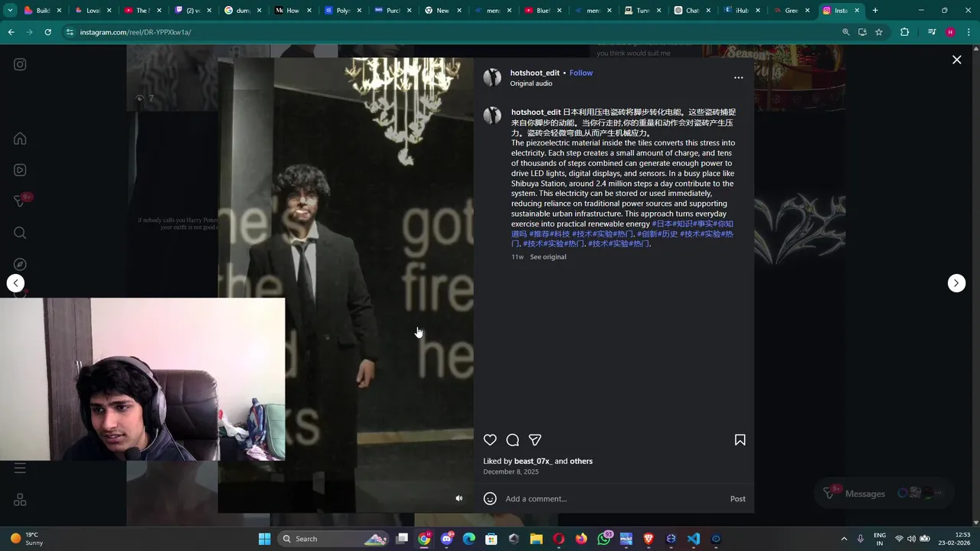
Task: Open Reels from the Instagram sidebar
Action: tap(20, 170)
